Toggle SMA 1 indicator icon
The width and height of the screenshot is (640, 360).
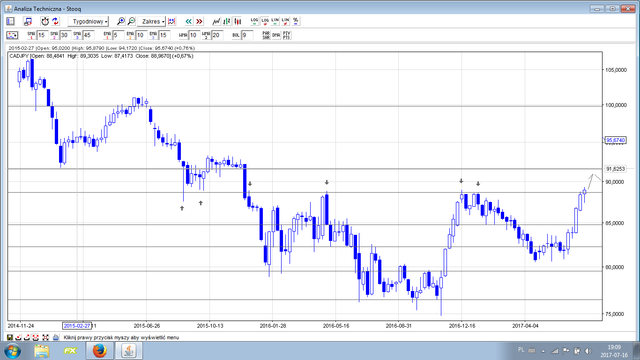tap(31, 36)
